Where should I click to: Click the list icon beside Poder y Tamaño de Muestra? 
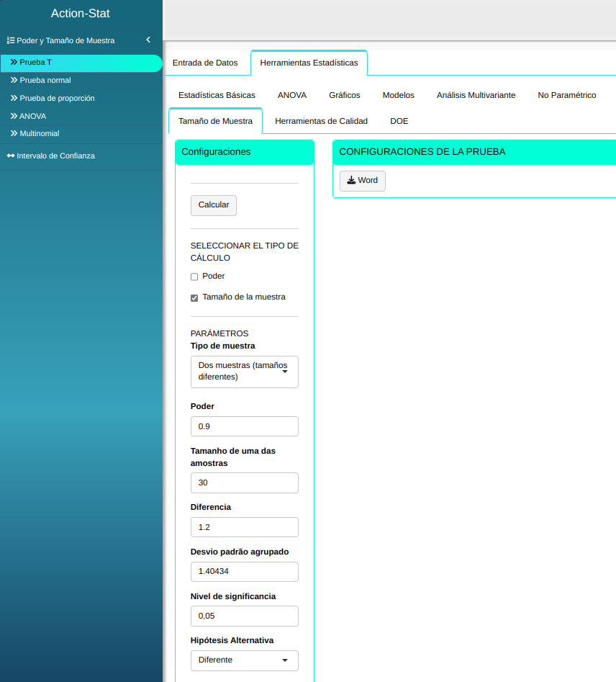click(11, 41)
